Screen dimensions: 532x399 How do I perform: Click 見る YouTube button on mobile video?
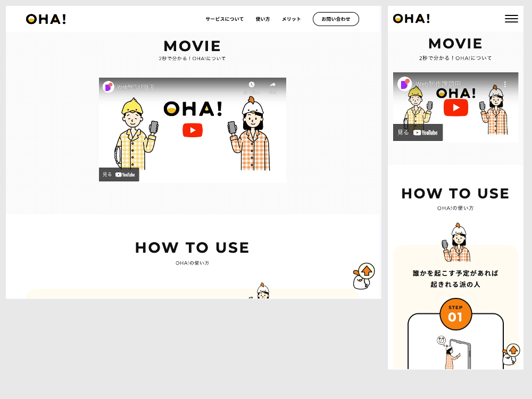pyautogui.click(x=418, y=132)
